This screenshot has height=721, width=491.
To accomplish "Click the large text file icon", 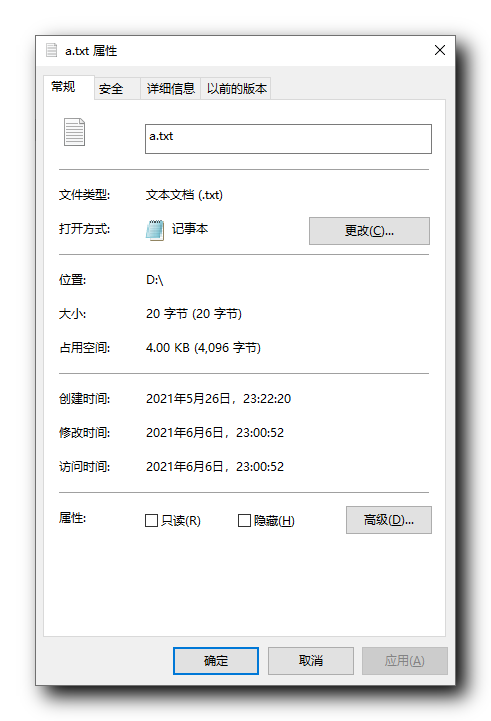I will (x=74, y=132).
